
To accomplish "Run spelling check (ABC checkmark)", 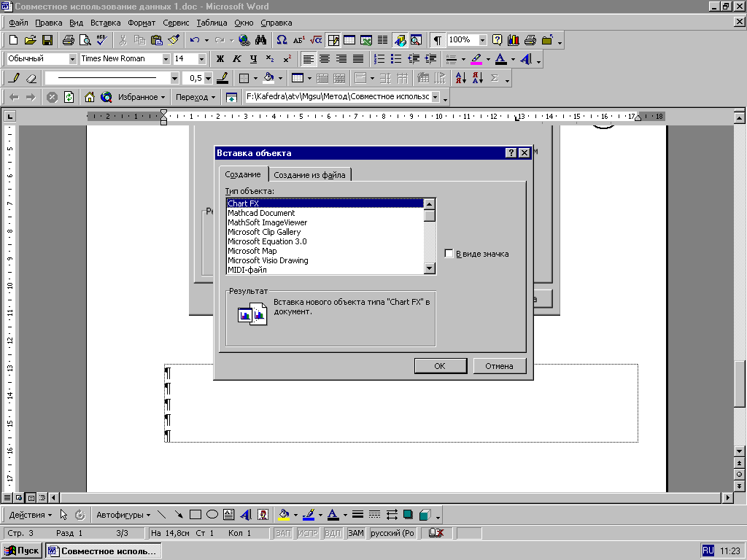I will click(101, 40).
